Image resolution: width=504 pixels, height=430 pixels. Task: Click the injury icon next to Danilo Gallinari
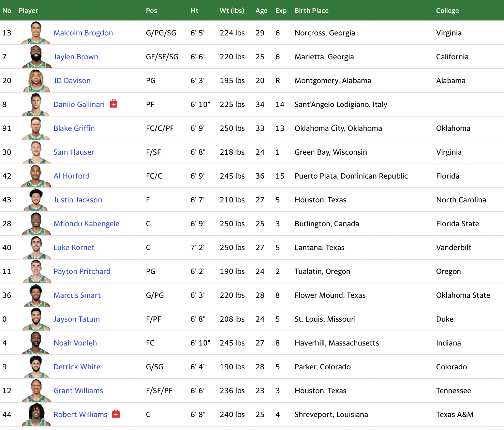114,104
